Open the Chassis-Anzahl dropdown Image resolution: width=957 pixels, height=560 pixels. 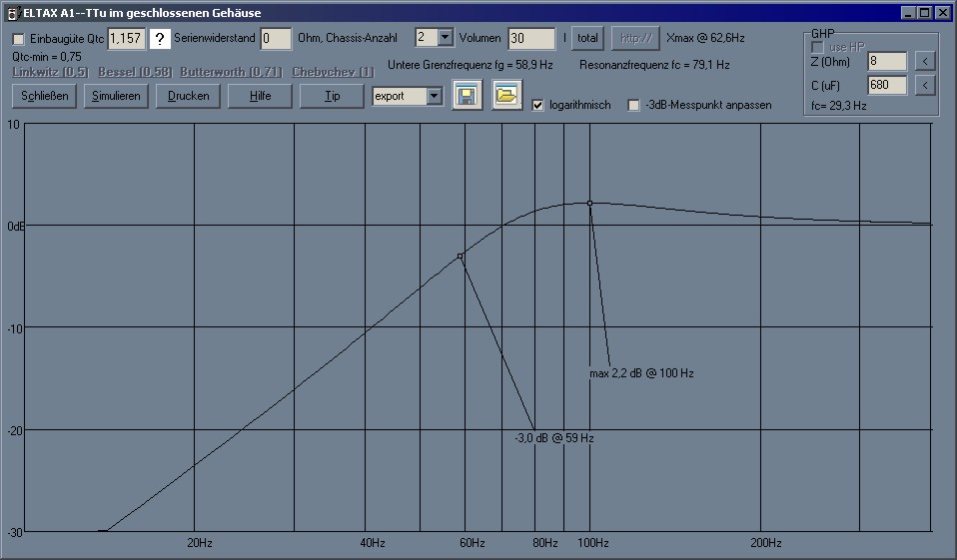click(445, 38)
